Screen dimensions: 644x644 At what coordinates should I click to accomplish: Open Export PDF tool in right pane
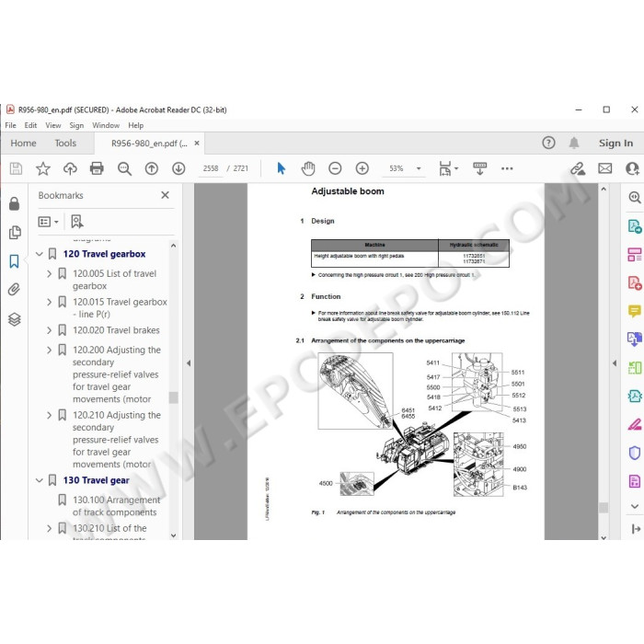pyautogui.click(x=635, y=226)
